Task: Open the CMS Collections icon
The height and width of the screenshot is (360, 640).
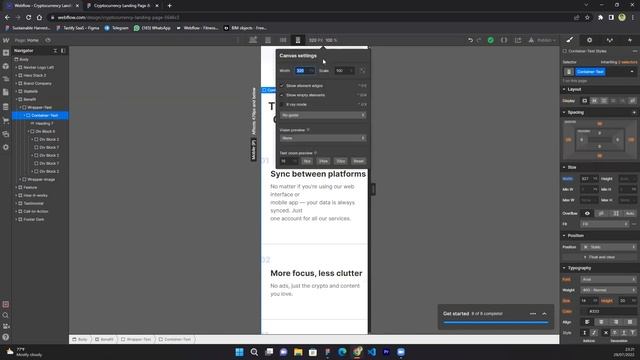Action: click(x=6, y=107)
